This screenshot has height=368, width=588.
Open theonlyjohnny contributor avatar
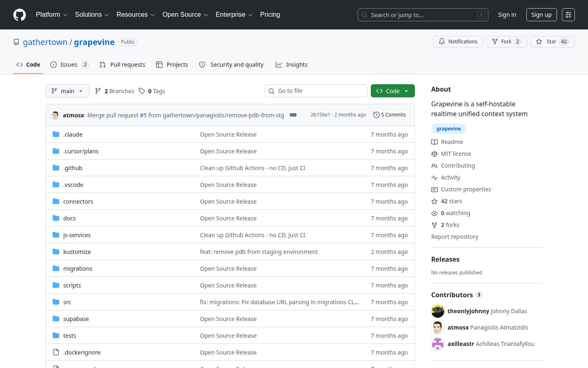point(438,311)
